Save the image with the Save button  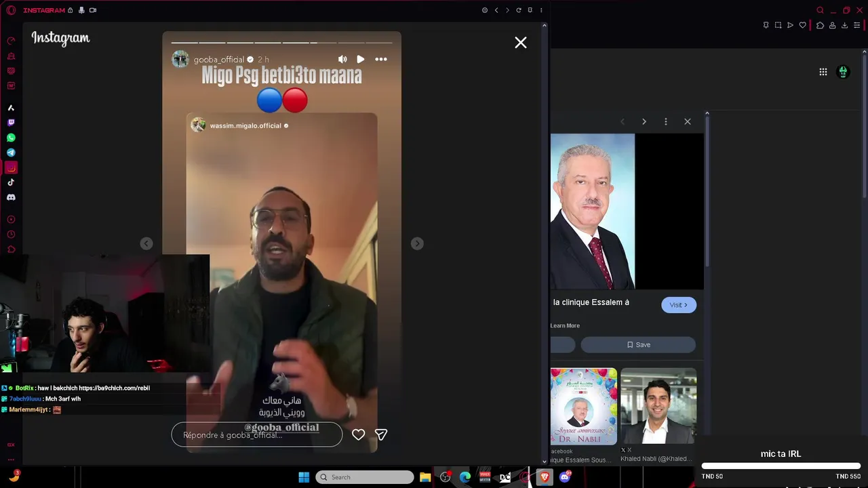tap(638, 344)
